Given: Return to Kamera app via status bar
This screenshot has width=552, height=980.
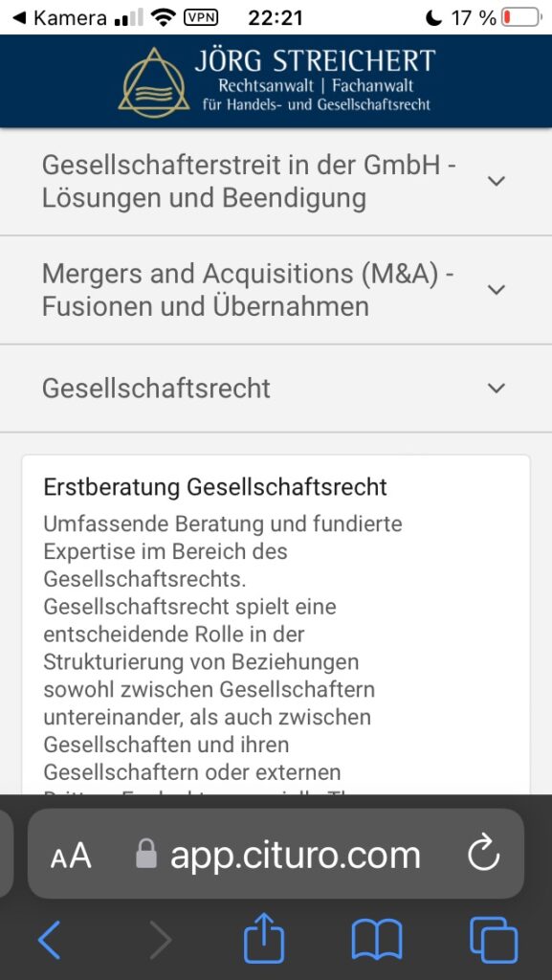Looking at the screenshot, I should tap(59, 18).
